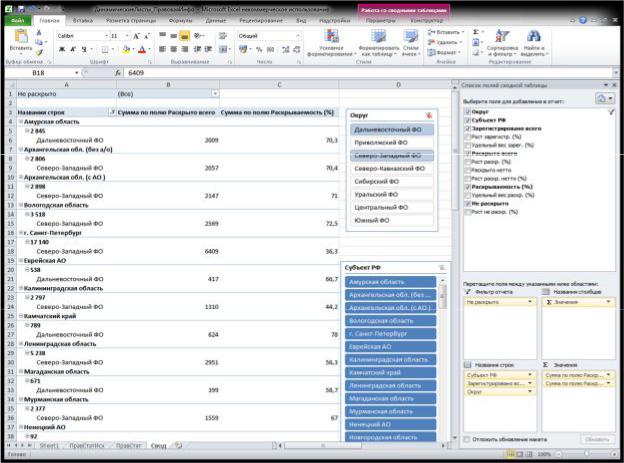Check the Рост зарегистр. (%) field
The height and width of the screenshot is (463, 624).
click(x=468, y=137)
